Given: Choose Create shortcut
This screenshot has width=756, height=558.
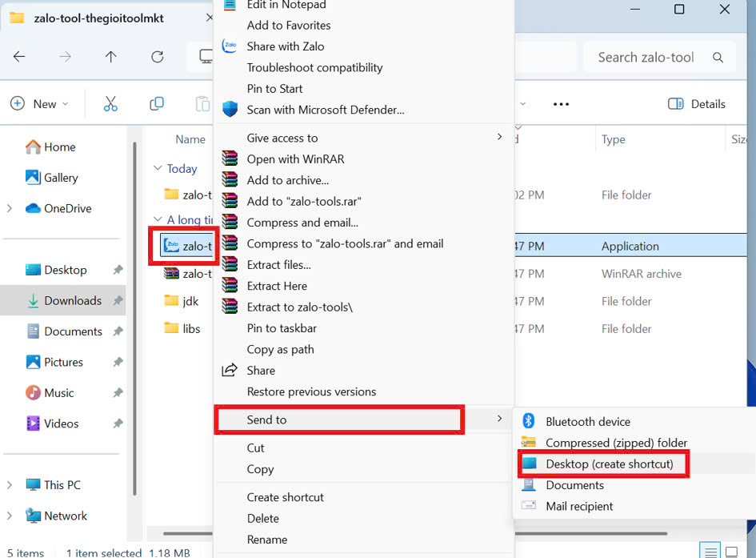Looking at the screenshot, I should [286, 497].
